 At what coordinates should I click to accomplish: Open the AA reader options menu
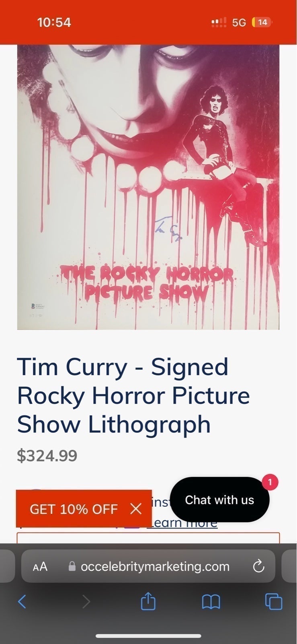(x=40, y=567)
